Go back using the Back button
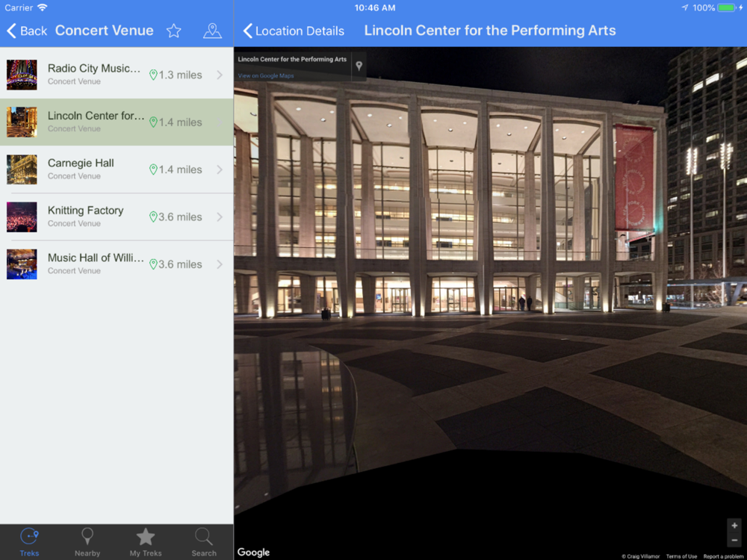This screenshot has width=747, height=560. 27,31
